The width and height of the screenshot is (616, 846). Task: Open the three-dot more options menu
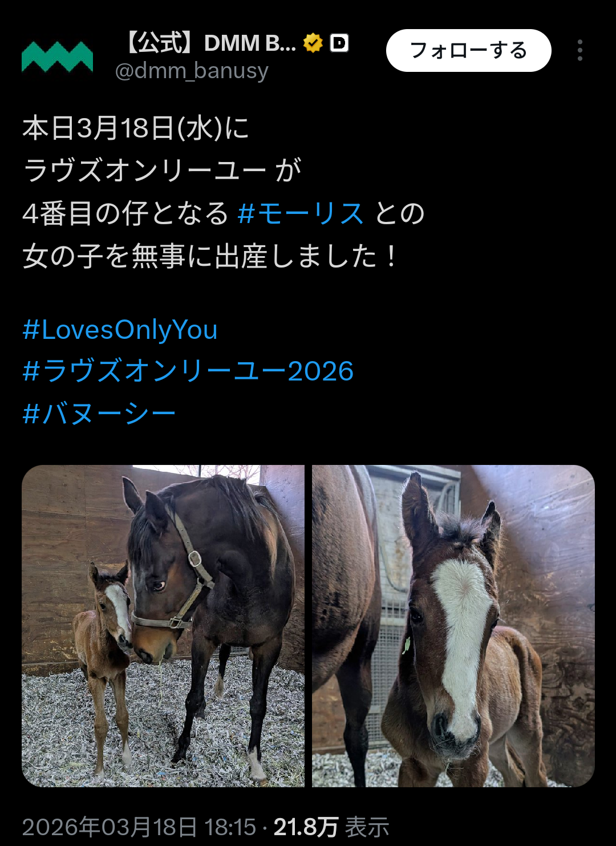579,50
